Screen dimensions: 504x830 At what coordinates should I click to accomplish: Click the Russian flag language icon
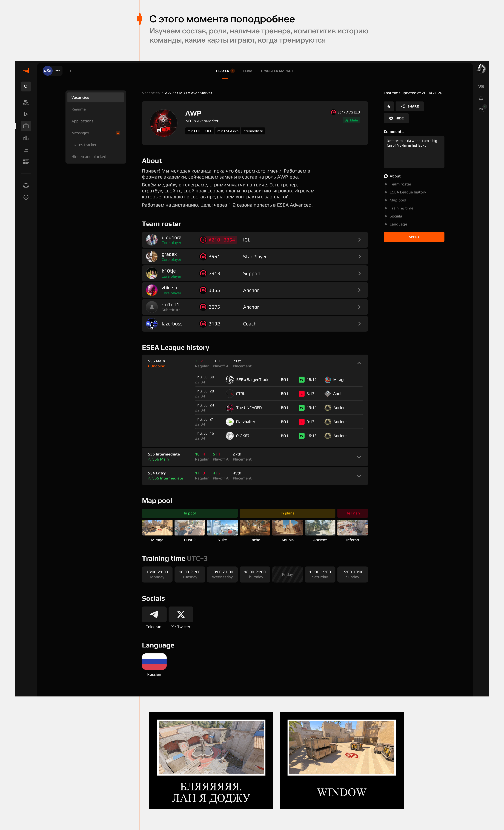point(154,662)
